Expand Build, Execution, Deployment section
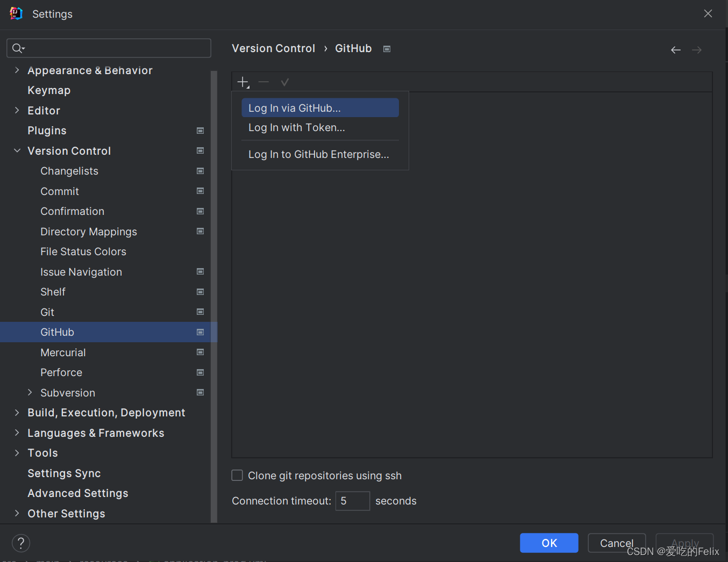The image size is (728, 562). (x=17, y=413)
